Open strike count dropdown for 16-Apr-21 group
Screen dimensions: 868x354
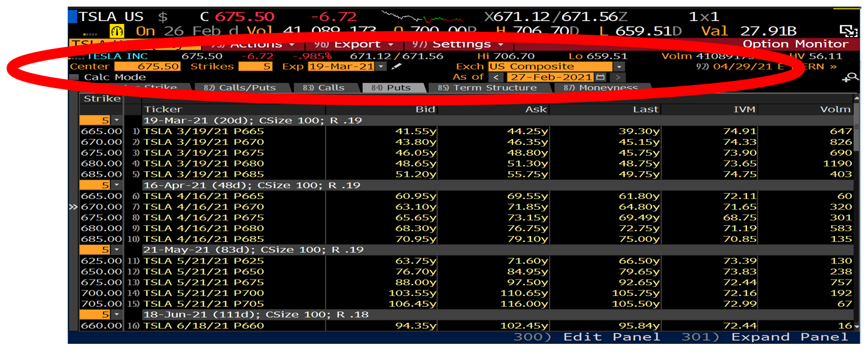pos(117,185)
